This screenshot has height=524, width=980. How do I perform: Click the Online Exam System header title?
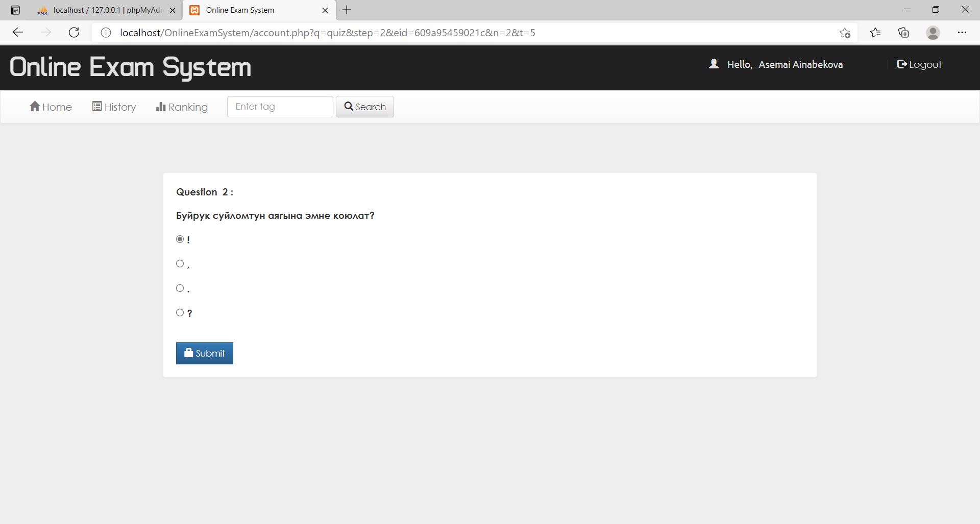pos(131,67)
